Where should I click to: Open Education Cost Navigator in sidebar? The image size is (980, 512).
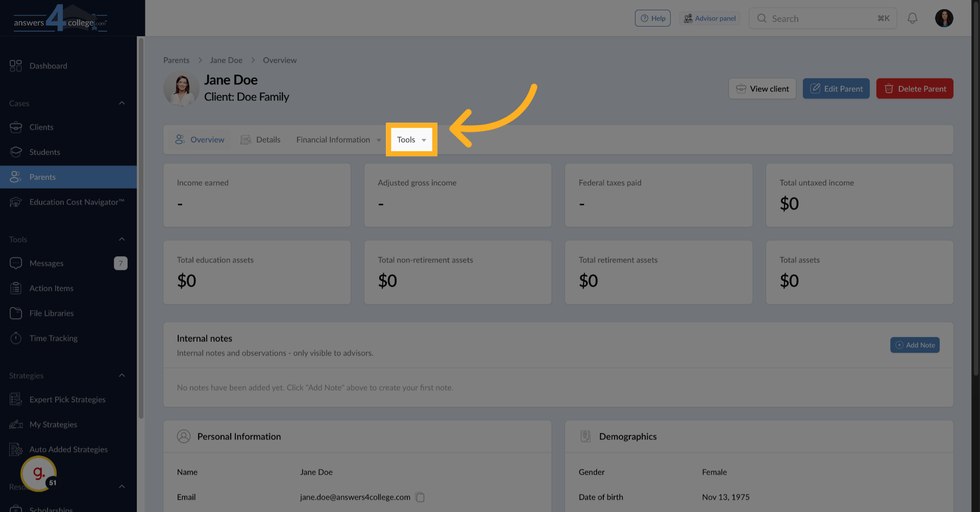tap(77, 202)
